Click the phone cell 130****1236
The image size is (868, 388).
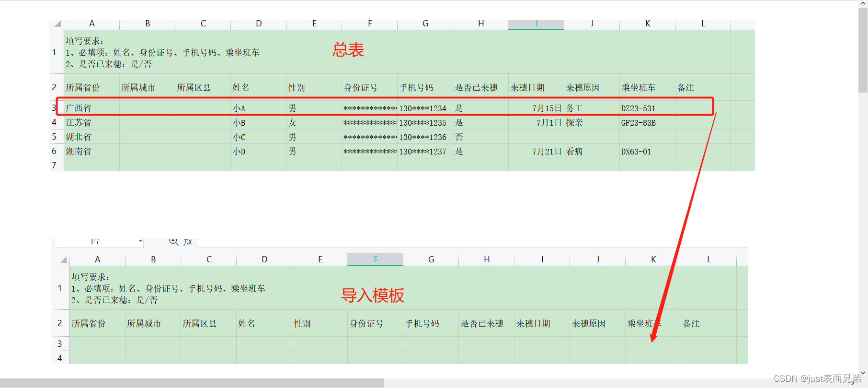tap(425, 137)
